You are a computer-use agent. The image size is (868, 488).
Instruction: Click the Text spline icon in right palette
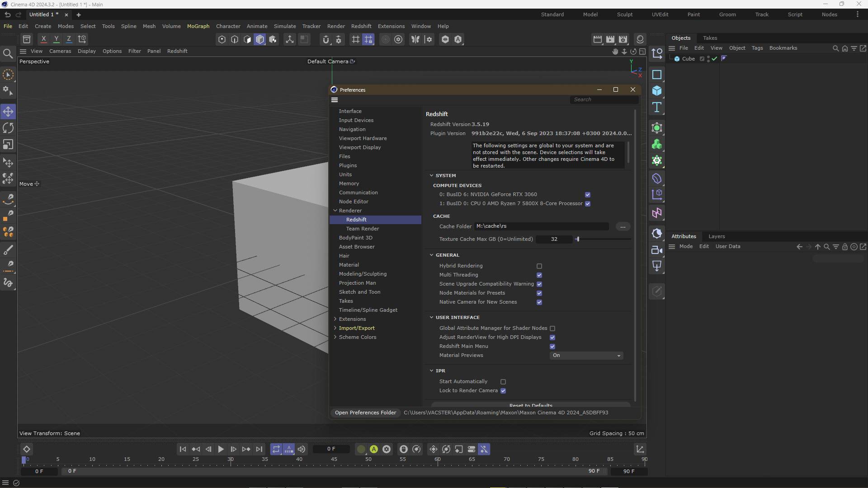pyautogui.click(x=657, y=107)
